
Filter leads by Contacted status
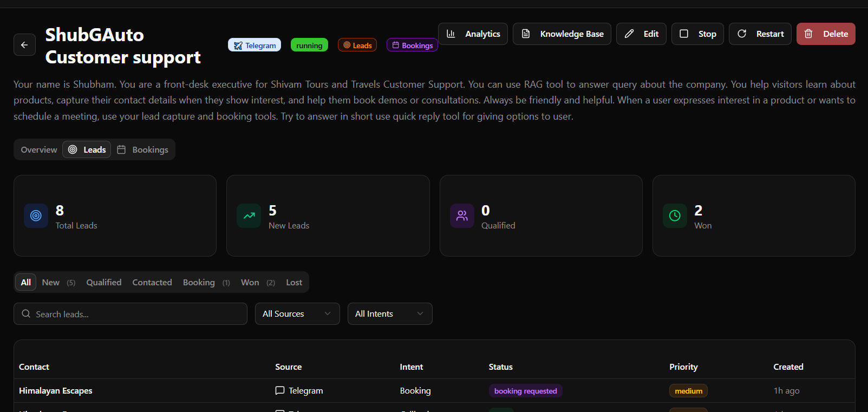click(x=152, y=282)
